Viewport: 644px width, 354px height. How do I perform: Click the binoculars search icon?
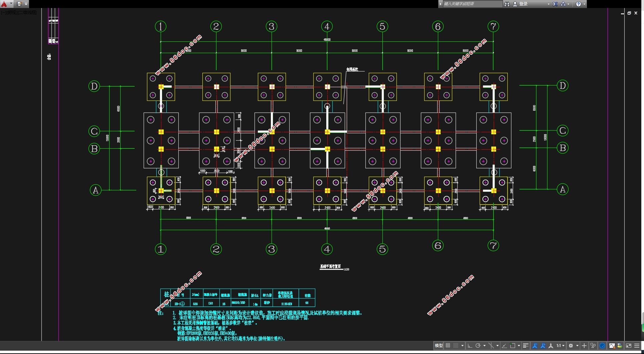pos(507,4)
